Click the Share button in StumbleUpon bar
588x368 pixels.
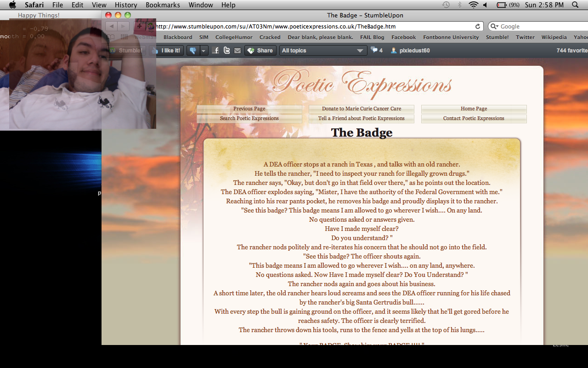coord(260,51)
